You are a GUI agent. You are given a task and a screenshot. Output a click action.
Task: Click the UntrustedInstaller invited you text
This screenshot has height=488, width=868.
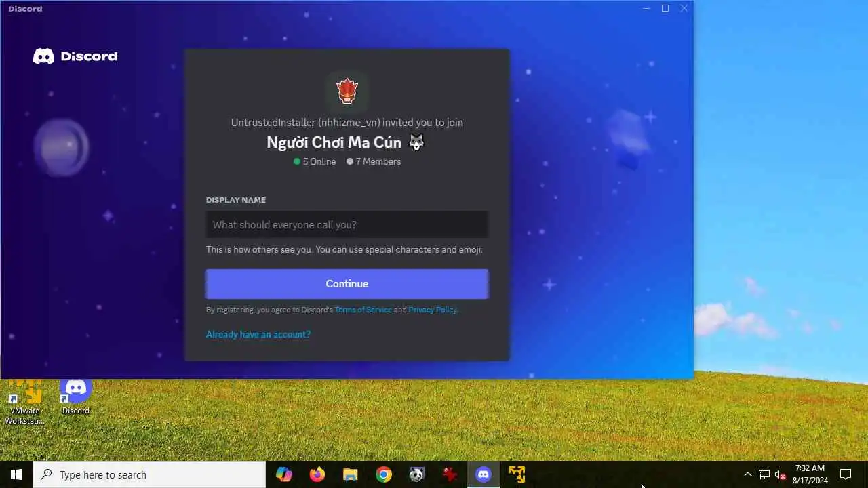tap(347, 123)
